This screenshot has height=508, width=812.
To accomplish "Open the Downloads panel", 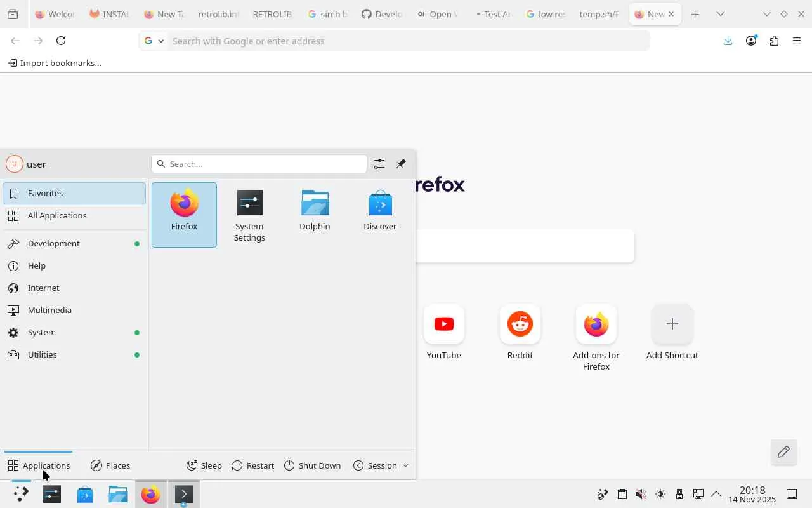I will [x=728, y=41].
